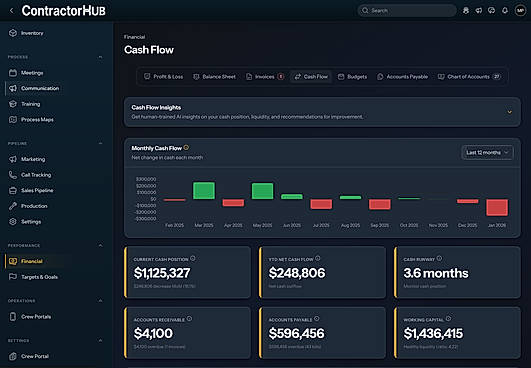This screenshot has width=531, height=368.
Task: Switch to the Profit & Loss tab
Action: (x=164, y=77)
